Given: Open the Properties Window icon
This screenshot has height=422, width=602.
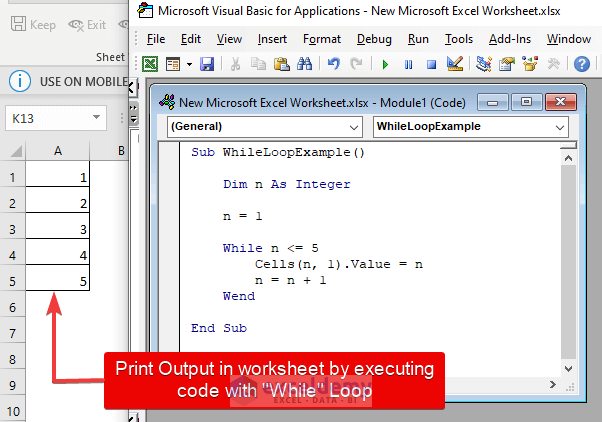Looking at the screenshot, I should [506, 64].
